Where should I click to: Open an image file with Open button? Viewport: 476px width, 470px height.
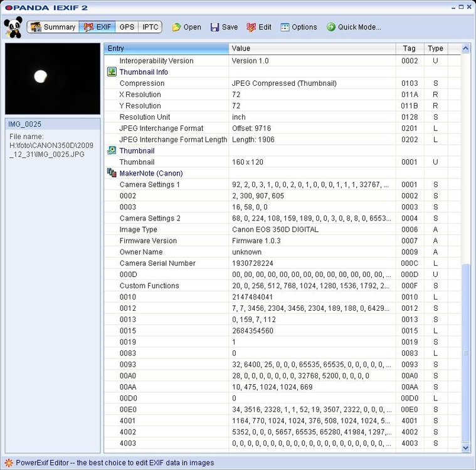186,28
